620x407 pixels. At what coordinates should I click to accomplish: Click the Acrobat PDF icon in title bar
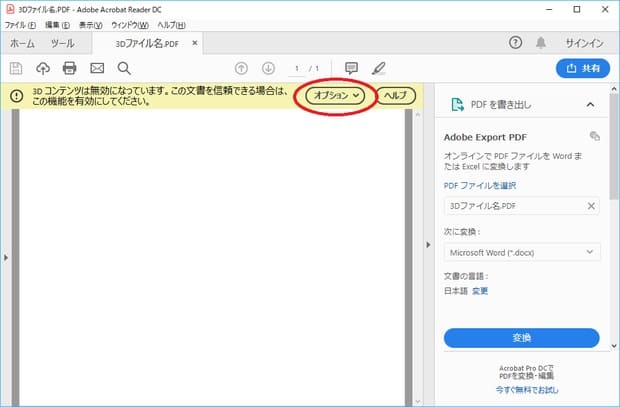click(x=10, y=9)
